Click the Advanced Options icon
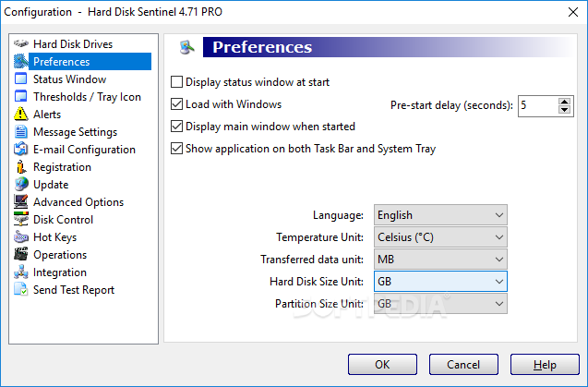 pyautogui.click(x=21, y=202)
